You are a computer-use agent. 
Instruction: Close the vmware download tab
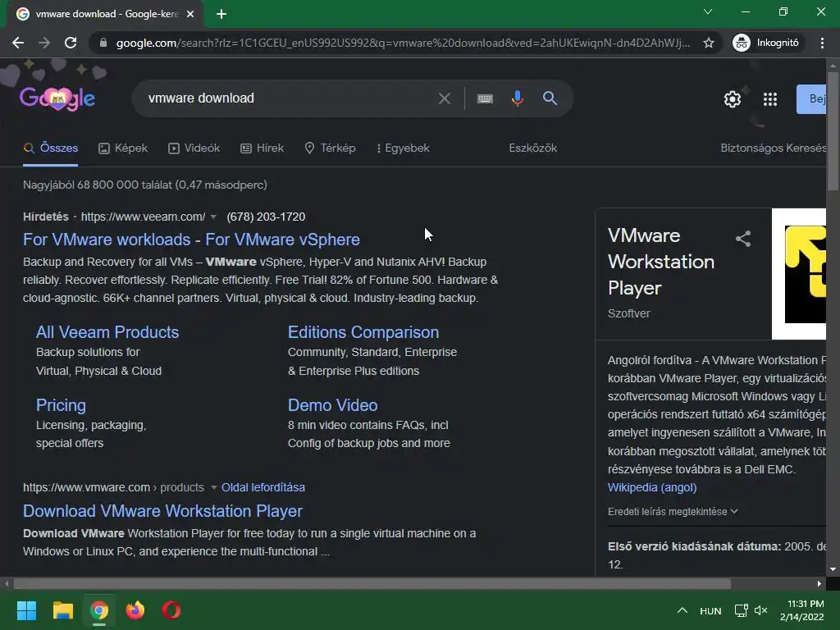(x=190, y=14)
